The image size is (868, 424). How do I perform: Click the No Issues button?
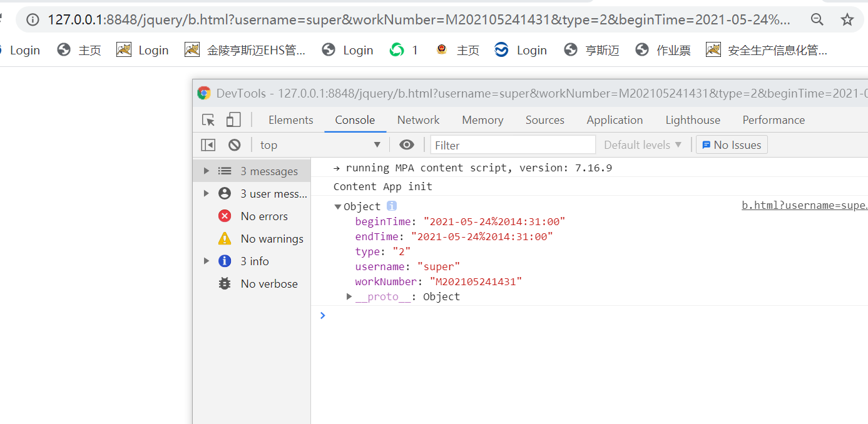[732, 145]
